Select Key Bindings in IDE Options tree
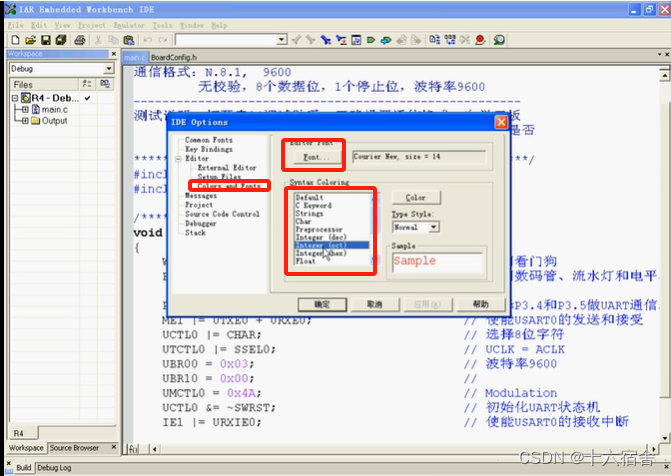Screen dimensions: 671x476 pos(209,149)
